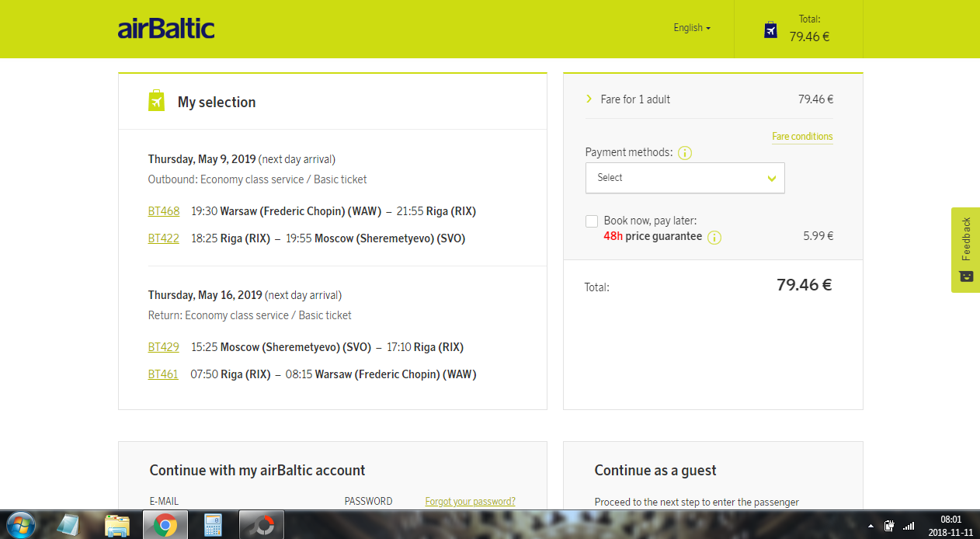Viewport: 980px width, 539px height.
Task: Click the airBaltic logo
Action: point(166,29)
